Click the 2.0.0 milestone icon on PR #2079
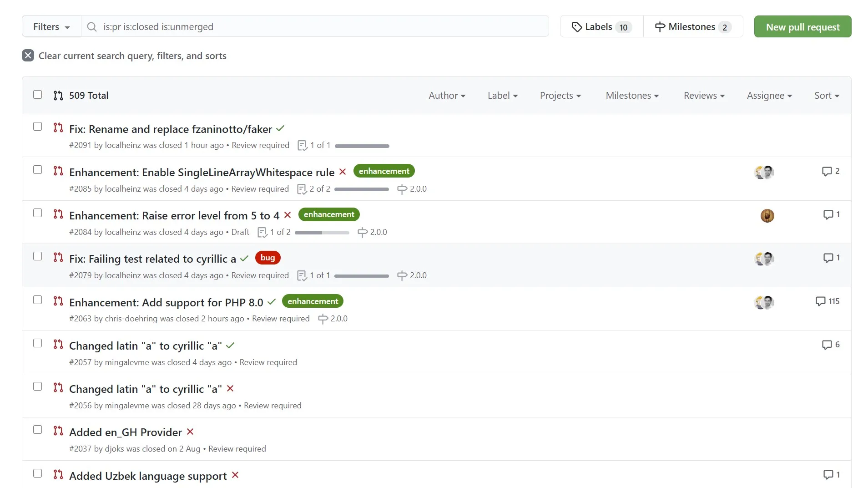The width and height of the screenshot is (868, 488). (x=402, y=276)
